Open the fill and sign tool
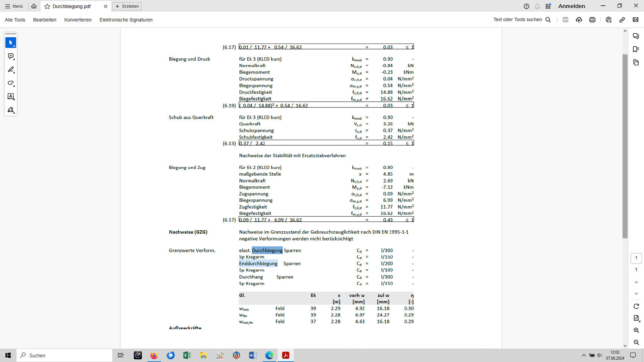 click(x=11, y=110)
